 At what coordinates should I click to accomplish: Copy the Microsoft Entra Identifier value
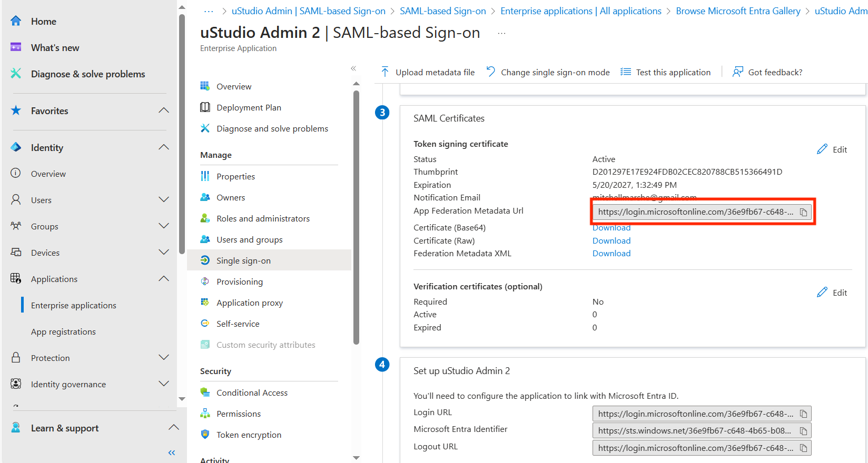click(x=803, y=431)
